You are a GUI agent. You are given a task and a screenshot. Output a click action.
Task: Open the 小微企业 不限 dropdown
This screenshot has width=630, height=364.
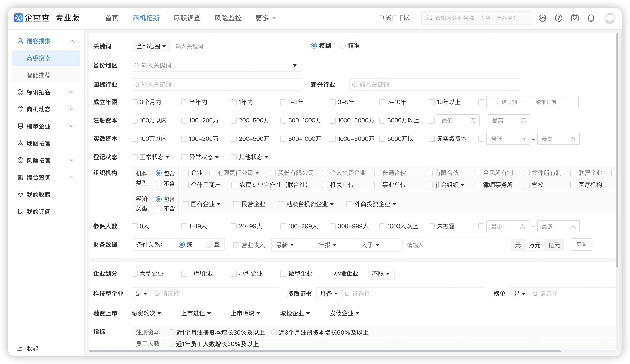[x=381, y=274]
